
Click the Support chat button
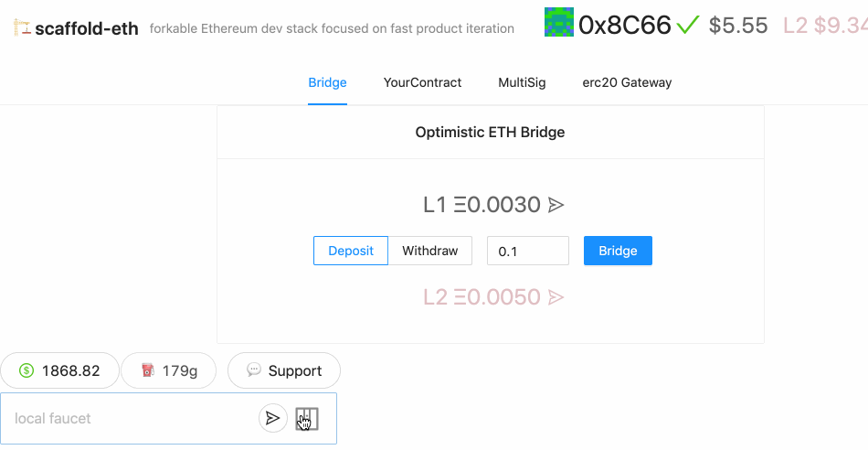283,370
